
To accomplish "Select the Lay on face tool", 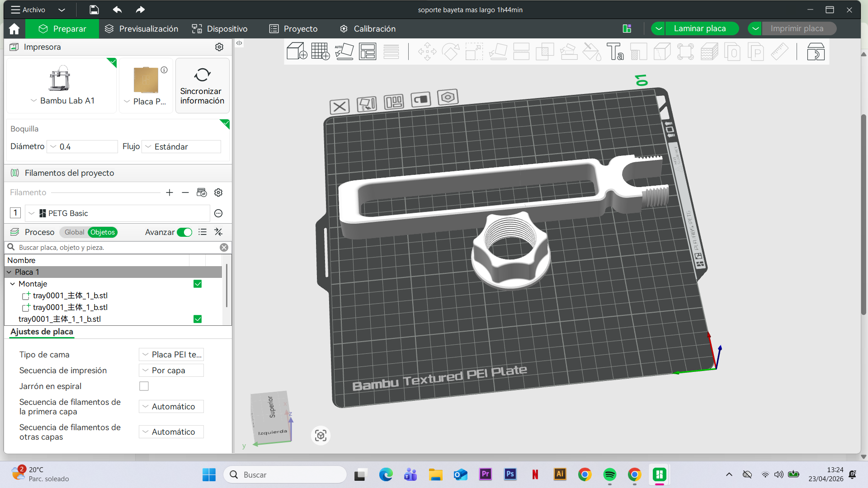I will (x=498, y=52).
